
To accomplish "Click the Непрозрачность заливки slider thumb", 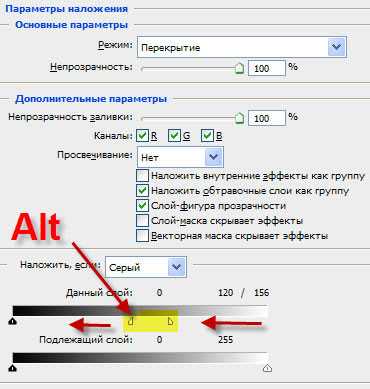I will [239, 118].
